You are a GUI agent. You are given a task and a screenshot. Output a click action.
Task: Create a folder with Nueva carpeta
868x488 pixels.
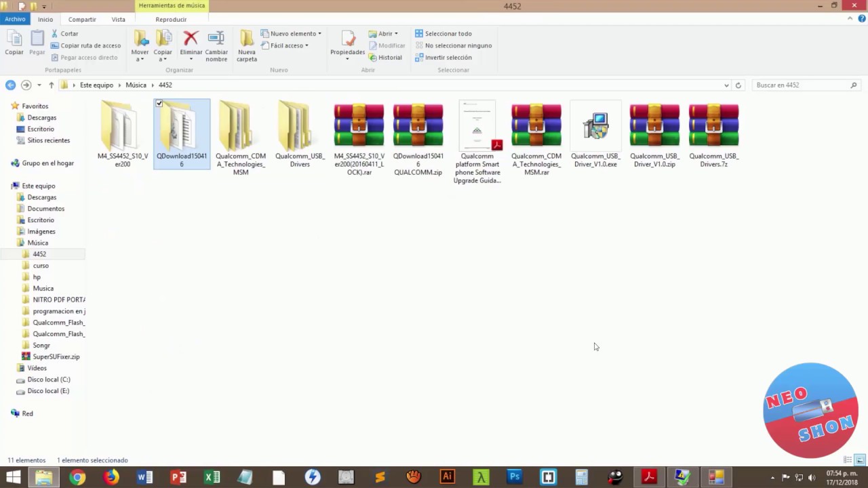247,46
